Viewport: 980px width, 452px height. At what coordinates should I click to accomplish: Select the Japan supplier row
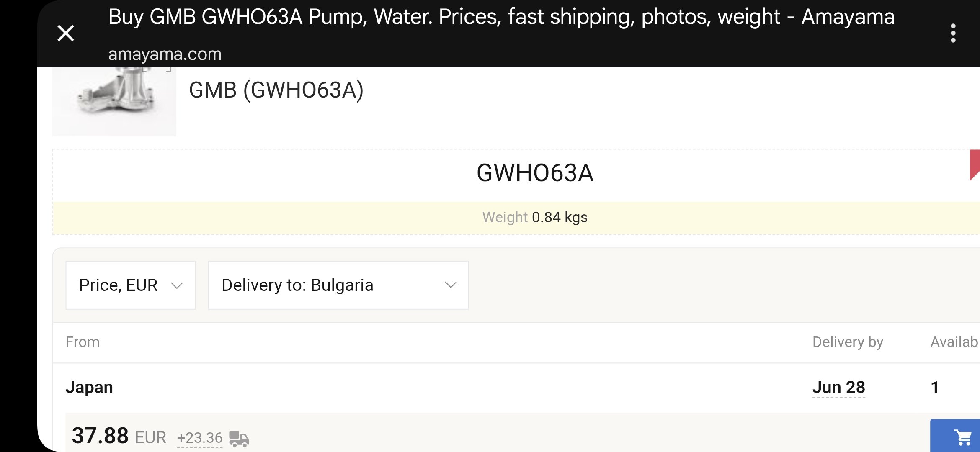(x=516, y=388)
